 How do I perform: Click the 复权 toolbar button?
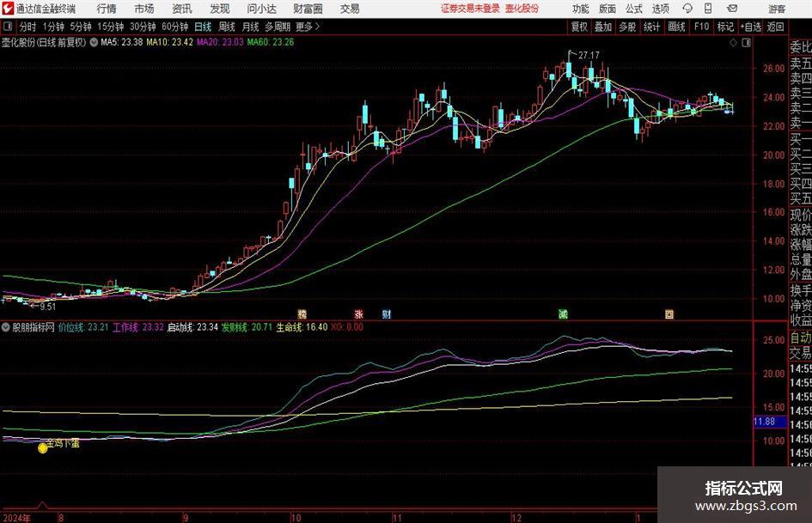(x=579, y=27)
